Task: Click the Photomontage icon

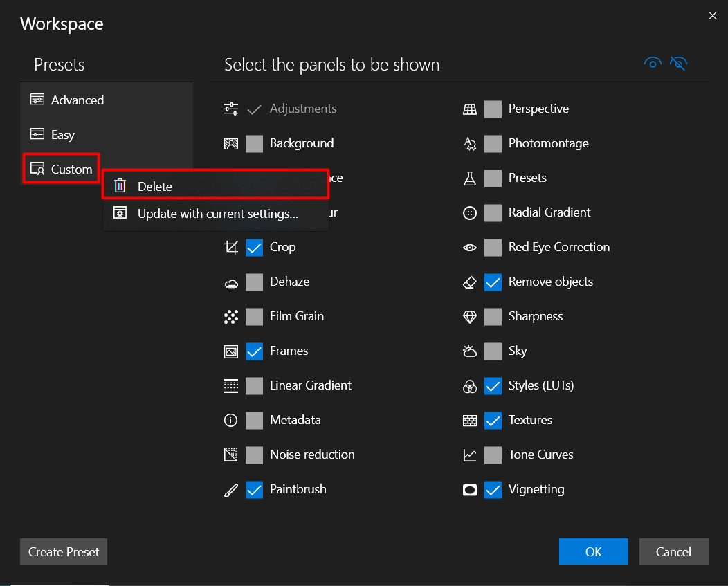Action: (470, 143)
